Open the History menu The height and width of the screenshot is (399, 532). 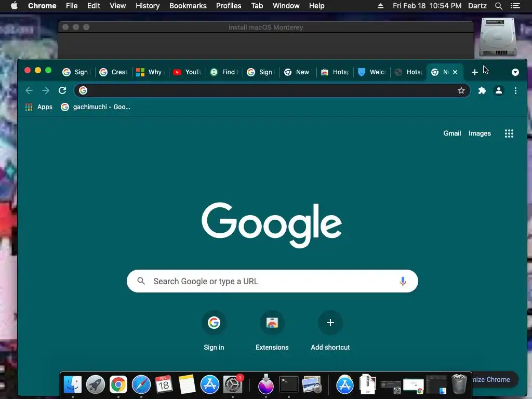point(148,6)
